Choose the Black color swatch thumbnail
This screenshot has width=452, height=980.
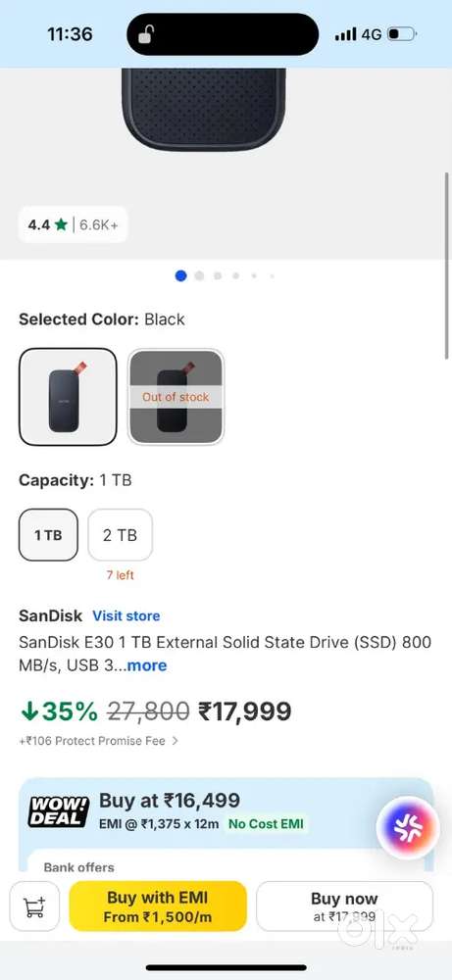(68, 397)
